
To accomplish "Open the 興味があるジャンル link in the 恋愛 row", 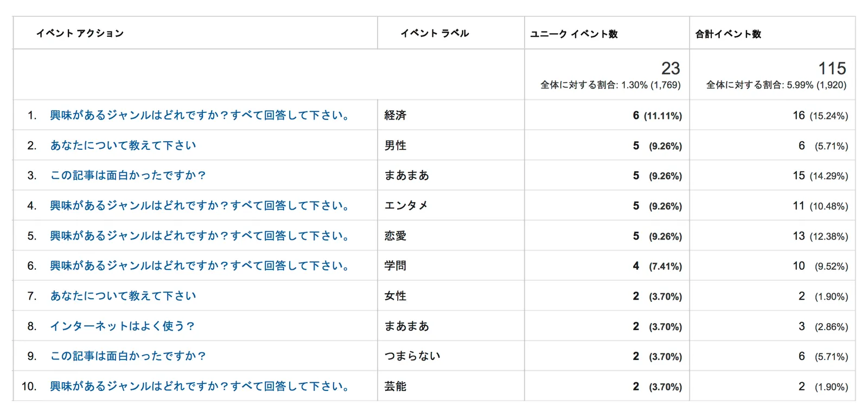I will coord(200,236).
